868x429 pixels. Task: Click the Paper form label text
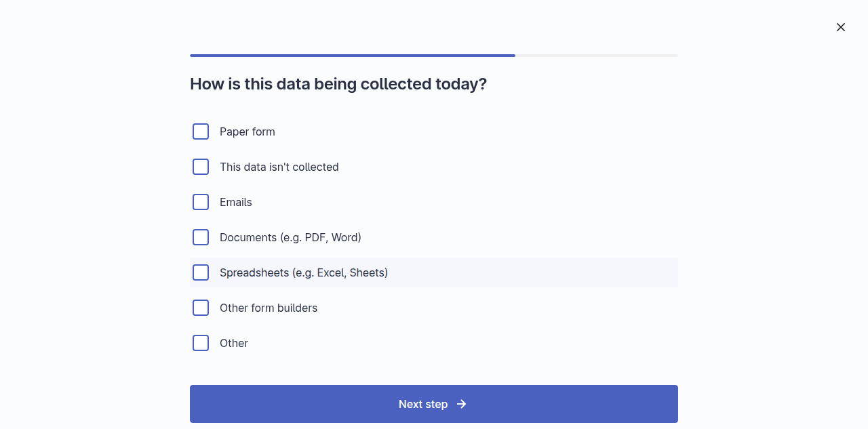(x=248, y=131)
